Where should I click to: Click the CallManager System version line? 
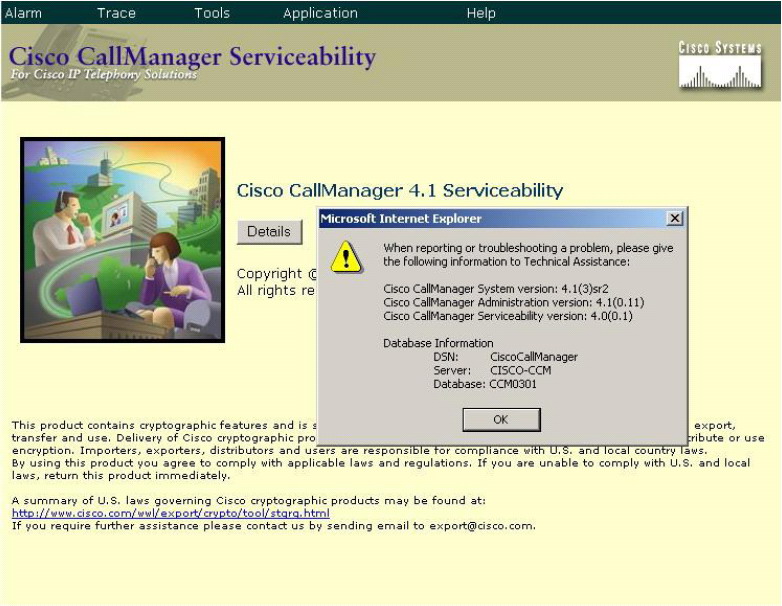[x=496, y=289]
